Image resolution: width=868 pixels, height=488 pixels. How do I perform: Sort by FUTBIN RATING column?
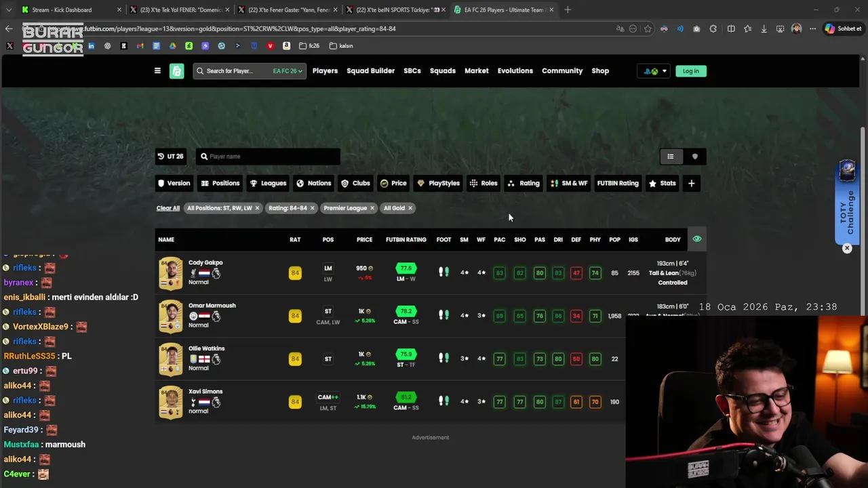click(406, 239)
